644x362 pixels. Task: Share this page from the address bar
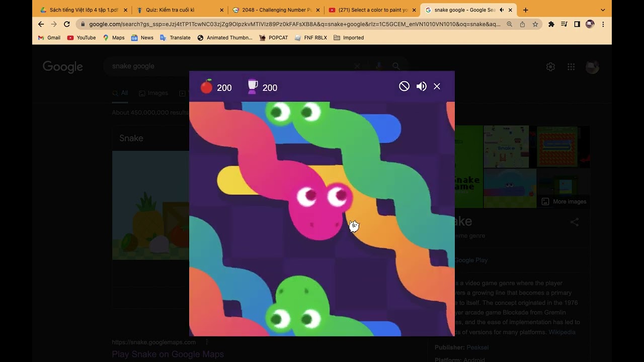pos(522,24)
